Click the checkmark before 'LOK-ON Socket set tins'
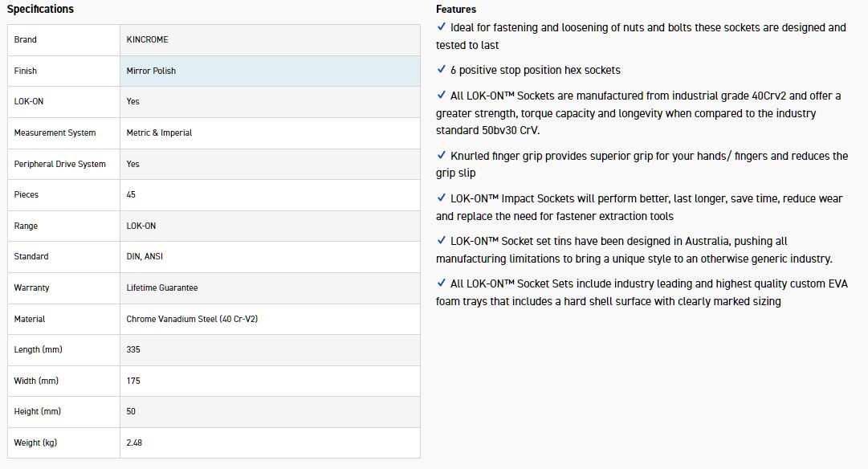This screenshot has height=469, width=868. [441, 240]
